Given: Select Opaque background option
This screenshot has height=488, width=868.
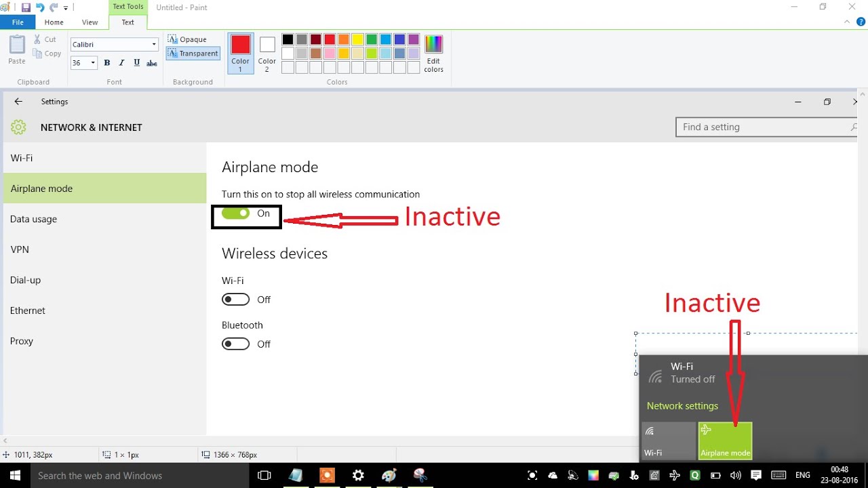Looking at the screenshot, I should [187, 39].
